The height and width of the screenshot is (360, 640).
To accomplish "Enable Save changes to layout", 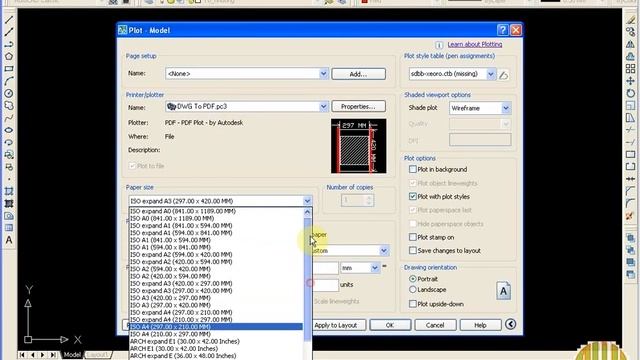I will coord(413,250).
